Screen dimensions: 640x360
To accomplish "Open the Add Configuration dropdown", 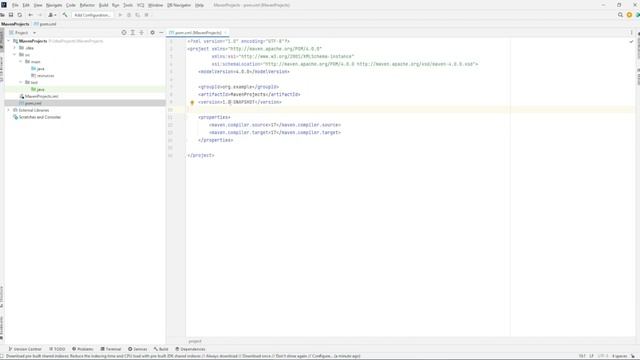I will pos(92,15).
